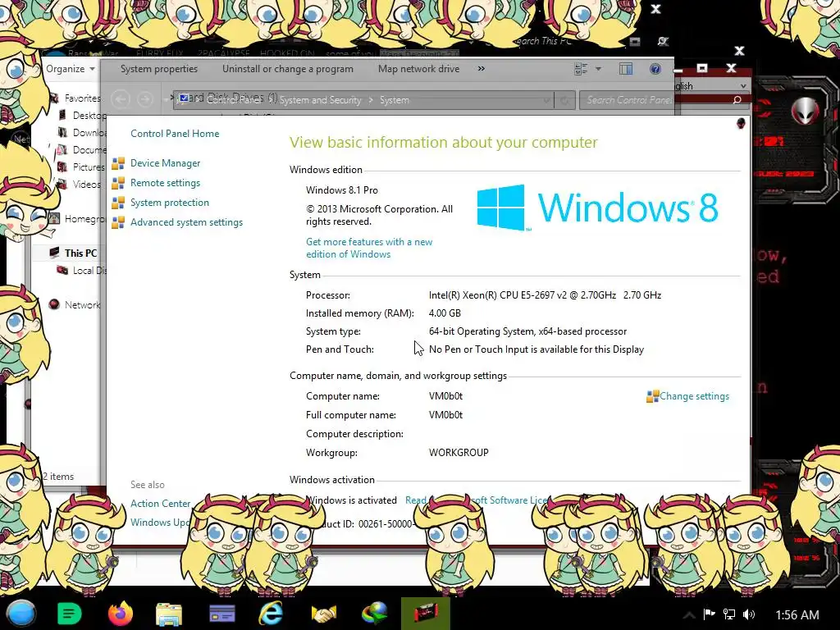The width and height of the screenshot is (840, 630).
Task: Open Remote settings link
Action: pyautogui.click(x=165, y=183)
